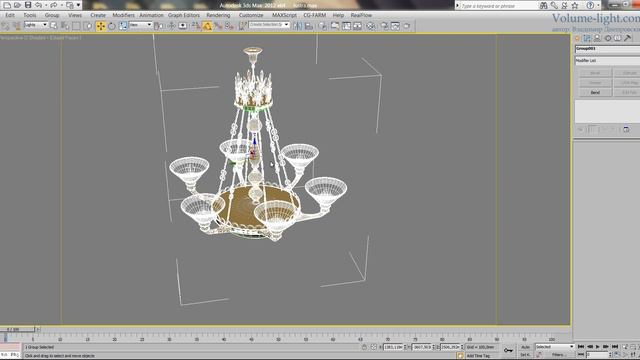
Task: Click the Align tool icon
Action: pos(309,26)
